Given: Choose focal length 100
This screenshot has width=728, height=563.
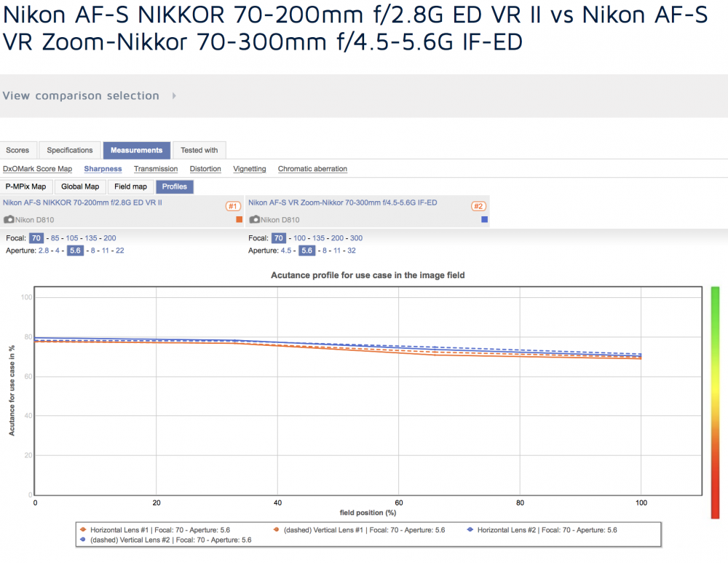Looking at the screenshot, I should click(x=299, y=238).
